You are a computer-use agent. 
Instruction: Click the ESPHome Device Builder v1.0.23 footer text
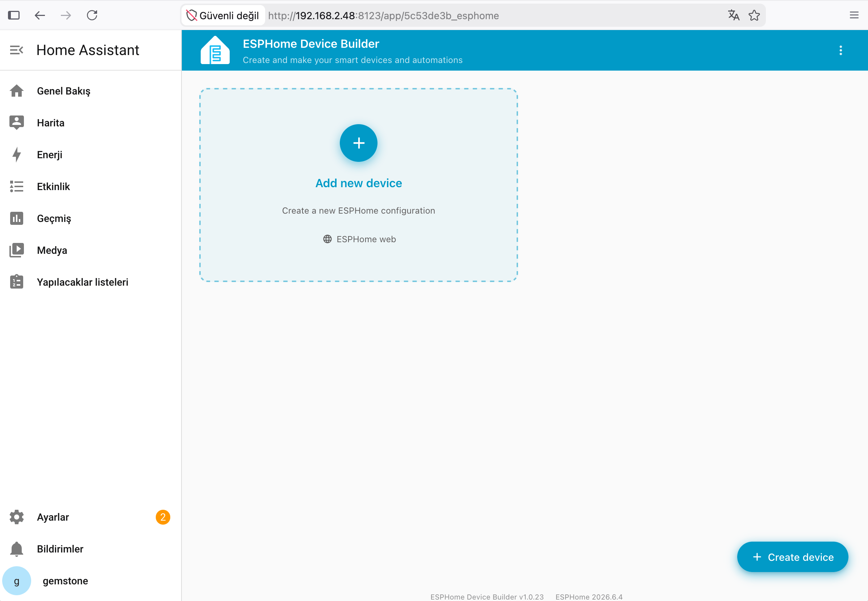tap(487, 597)
